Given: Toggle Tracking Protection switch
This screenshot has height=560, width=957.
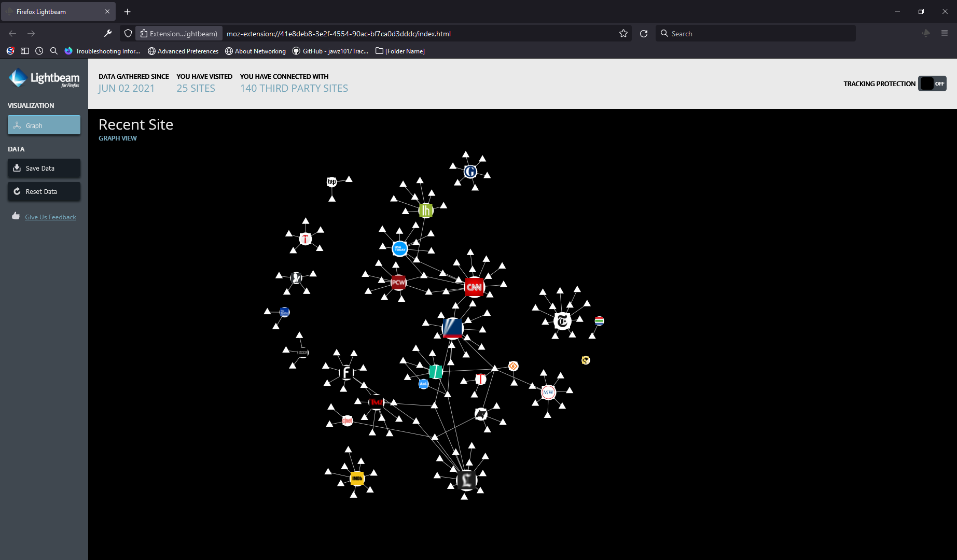Looking at the screenshot, I should [x=932, y=83].
